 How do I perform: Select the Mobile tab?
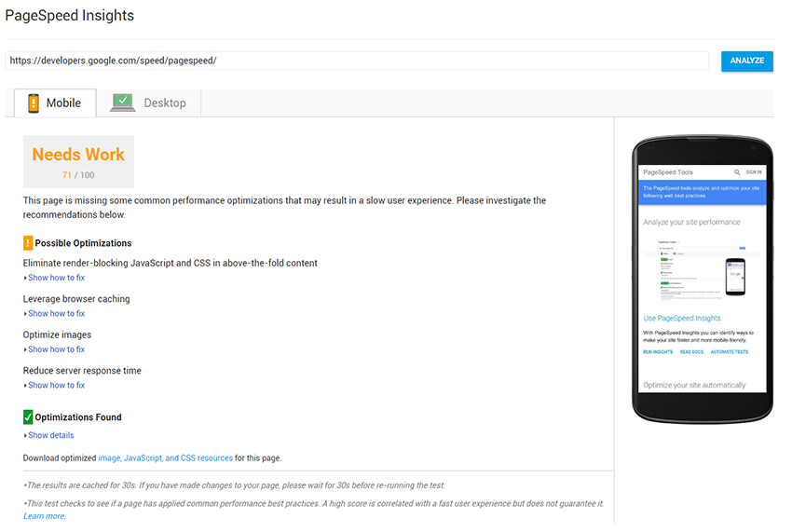click(x=55, y=103)
